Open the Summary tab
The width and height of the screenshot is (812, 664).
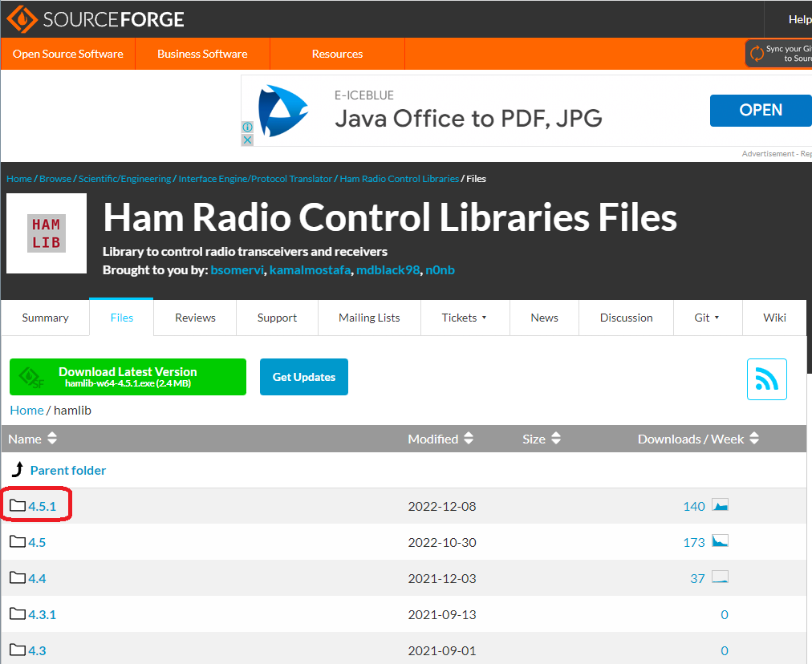[x=45, y=318]
